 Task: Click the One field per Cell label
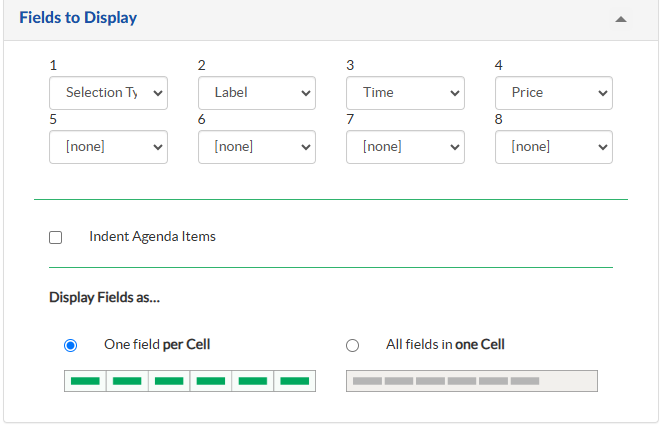pos(157,345)
